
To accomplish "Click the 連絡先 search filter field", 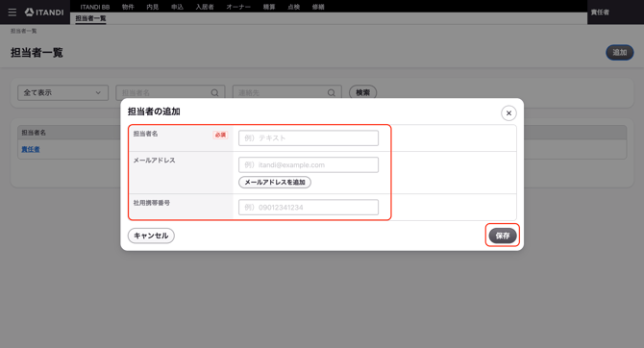I will point(287,93).
